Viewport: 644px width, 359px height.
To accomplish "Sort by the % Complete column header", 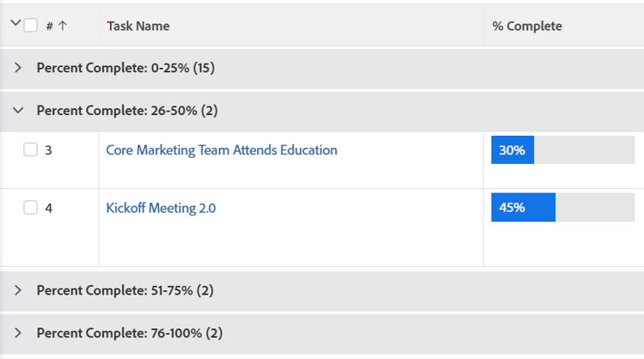I will (x=527, y=26).
